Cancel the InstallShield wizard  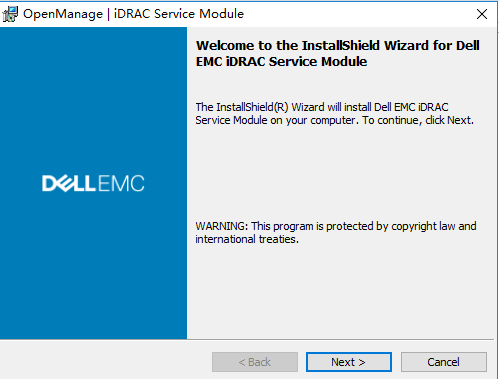point(444,362)
